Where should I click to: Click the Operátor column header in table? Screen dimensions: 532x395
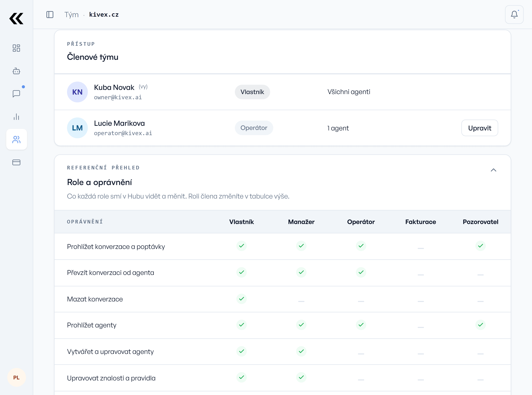coord(361,222)
